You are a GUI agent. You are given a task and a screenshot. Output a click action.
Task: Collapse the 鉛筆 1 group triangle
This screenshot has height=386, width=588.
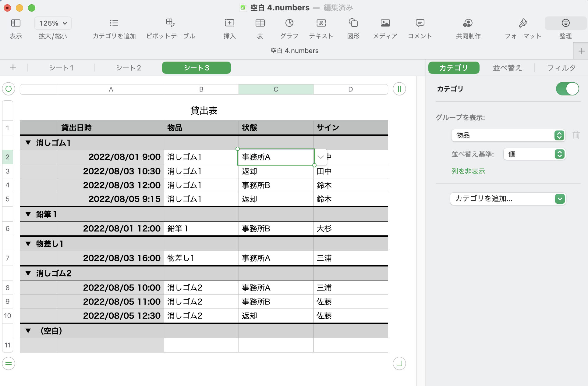pos(28,214)
